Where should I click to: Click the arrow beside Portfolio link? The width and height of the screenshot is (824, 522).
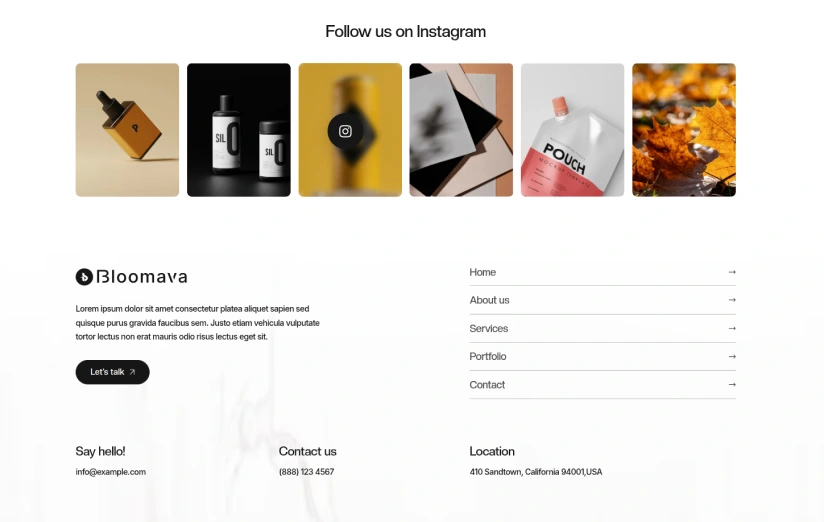732,356
